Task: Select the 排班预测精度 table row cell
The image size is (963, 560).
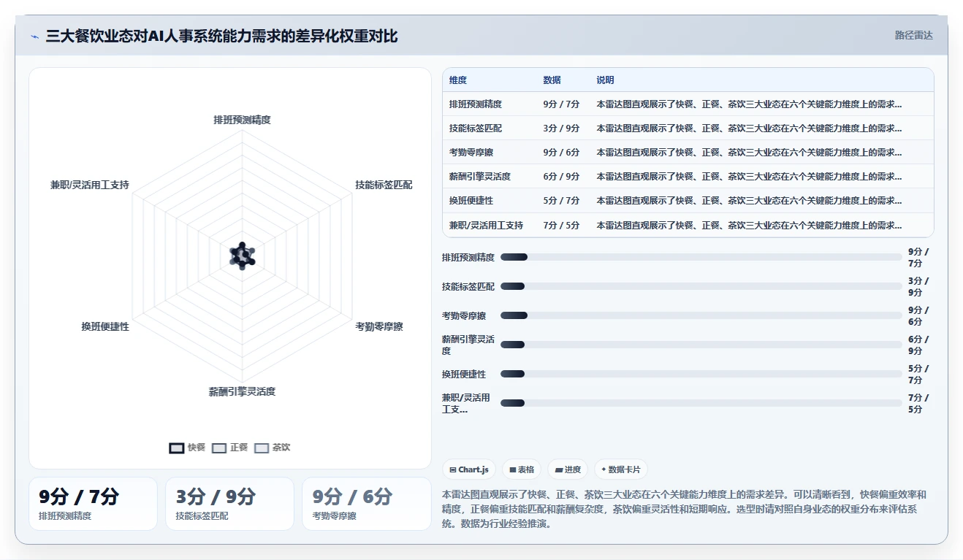Action: point(476,104)
